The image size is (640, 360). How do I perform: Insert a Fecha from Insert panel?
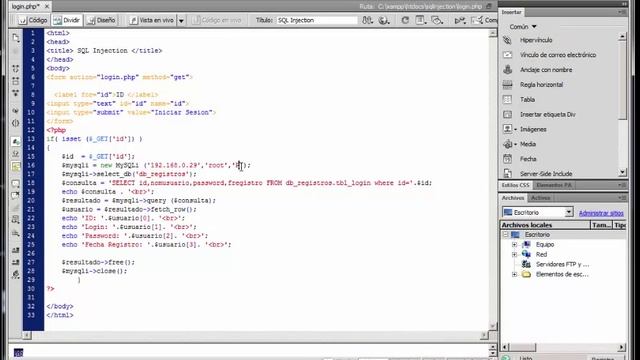point(528,159)
